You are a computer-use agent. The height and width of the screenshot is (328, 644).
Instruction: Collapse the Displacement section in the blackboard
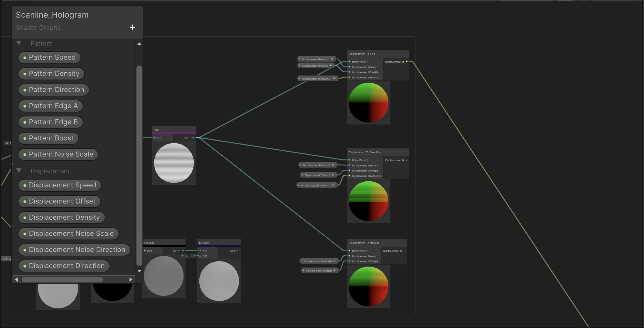(x=19, y=171)
